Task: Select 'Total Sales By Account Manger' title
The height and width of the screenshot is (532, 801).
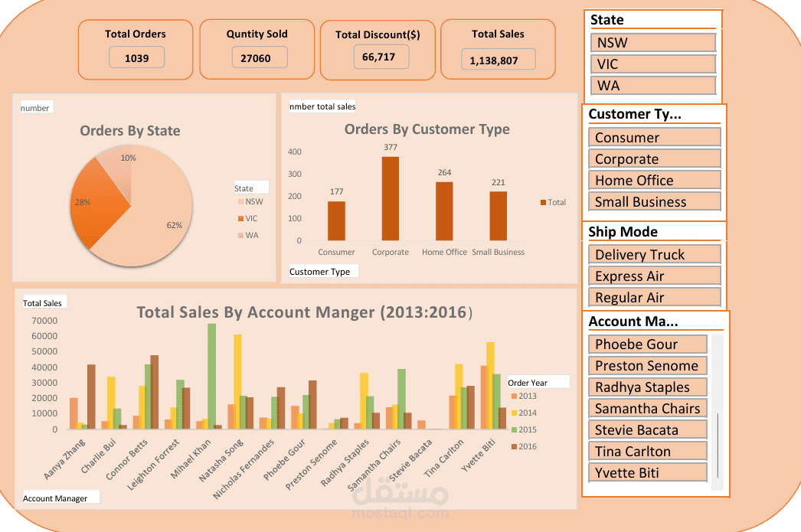Action: click(x=305, y=312)
